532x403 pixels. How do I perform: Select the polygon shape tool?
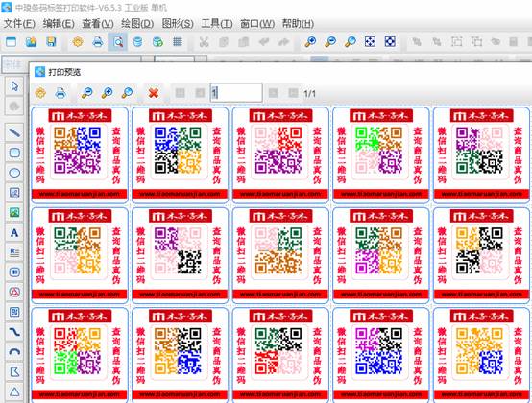tap(14, 372)
